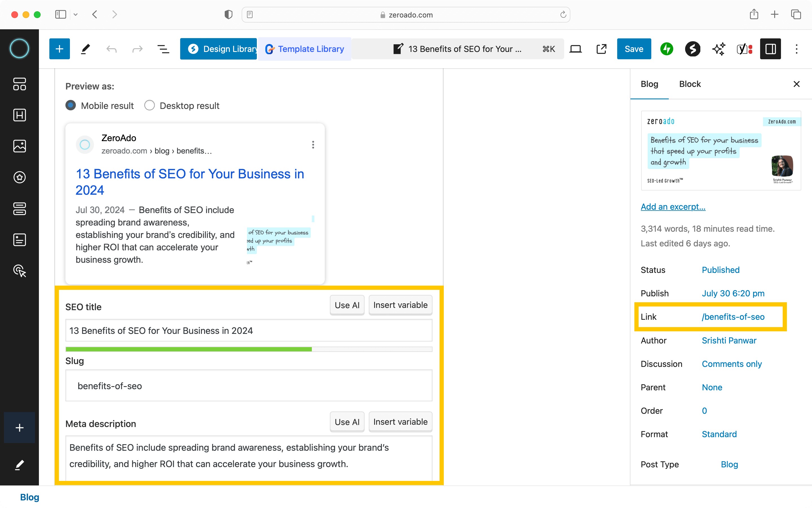Click the featured image thumbnail
This screenshot has width=812, height=508.
click(x=721, y=150)
